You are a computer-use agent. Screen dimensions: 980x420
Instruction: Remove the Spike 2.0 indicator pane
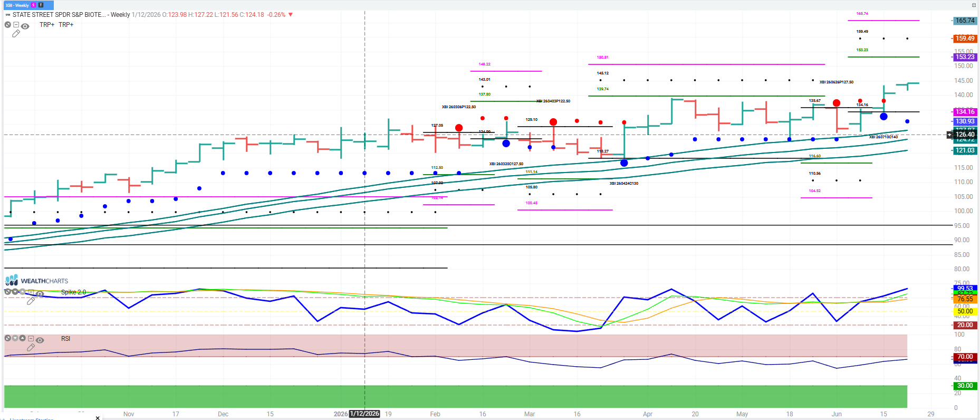(x=8, y=292)
